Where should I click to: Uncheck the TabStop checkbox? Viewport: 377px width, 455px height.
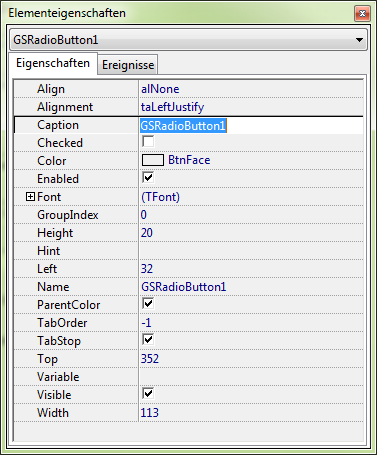coord(148,339)
